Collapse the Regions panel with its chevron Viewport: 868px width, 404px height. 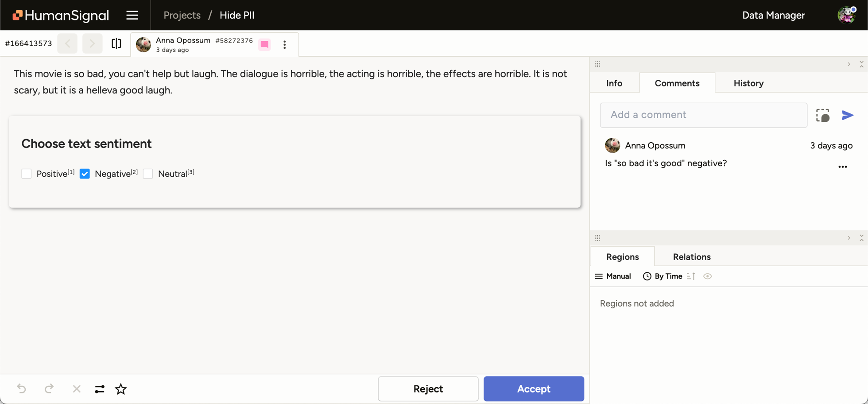[x=849, y=238]
